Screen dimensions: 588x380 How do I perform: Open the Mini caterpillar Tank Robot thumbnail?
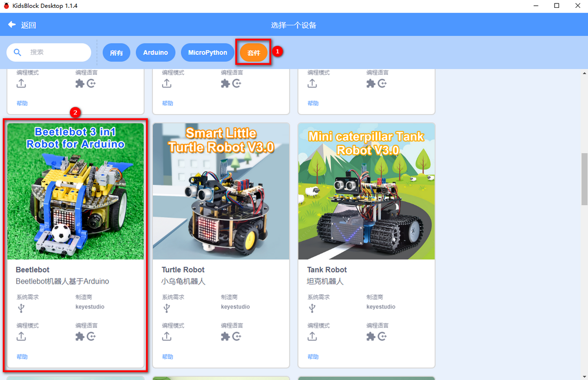[367, 191]
